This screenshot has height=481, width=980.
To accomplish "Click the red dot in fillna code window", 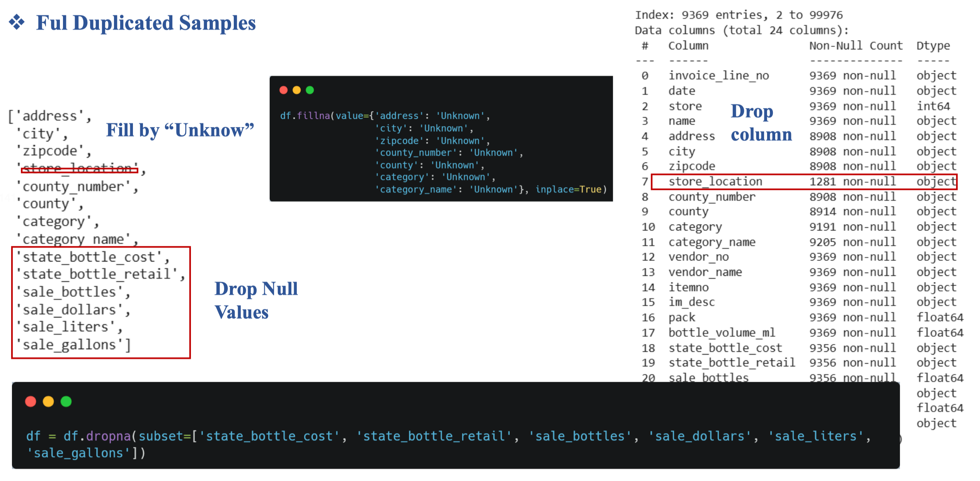I will tap(283, 90).
